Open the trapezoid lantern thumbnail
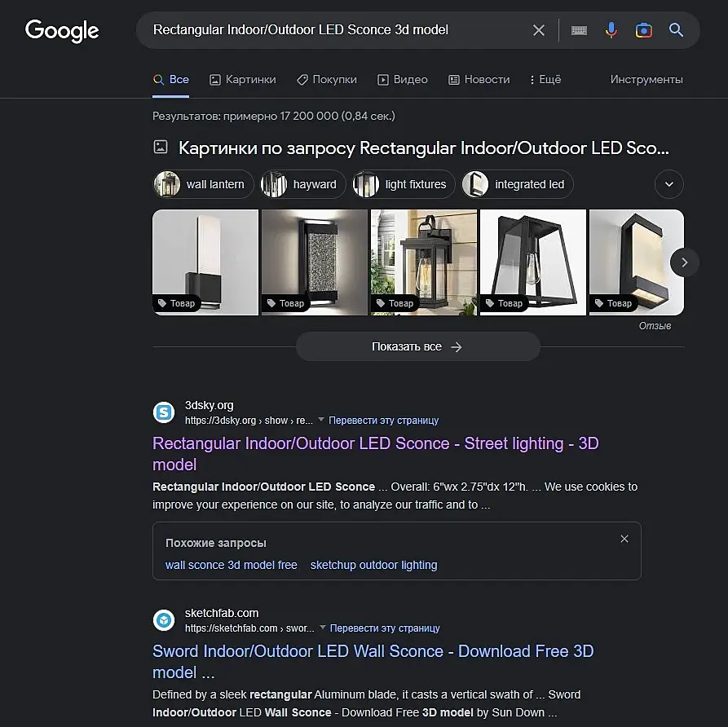This screenshot has height=727, width=728. pyautogui.click(x=533, y=262)
